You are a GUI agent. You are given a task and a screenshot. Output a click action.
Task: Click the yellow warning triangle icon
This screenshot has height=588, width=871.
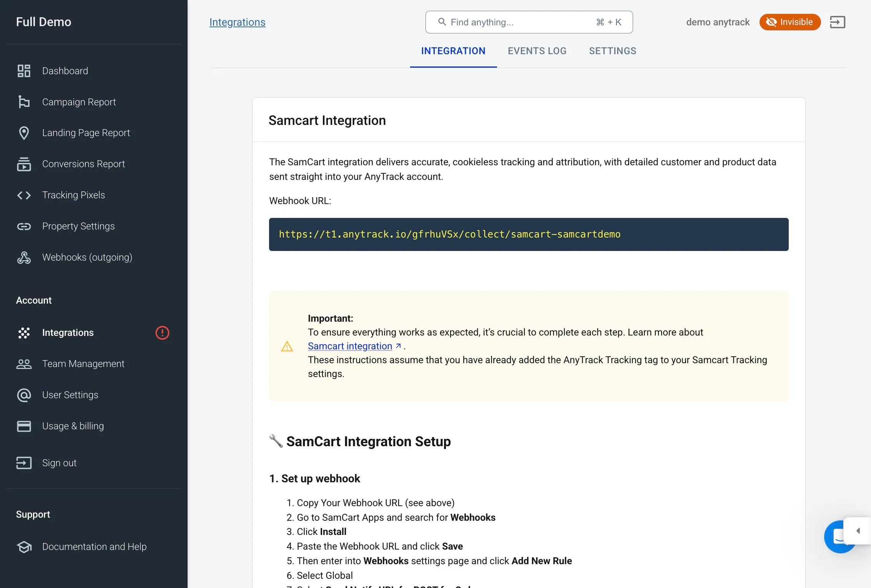pos(287,346)
